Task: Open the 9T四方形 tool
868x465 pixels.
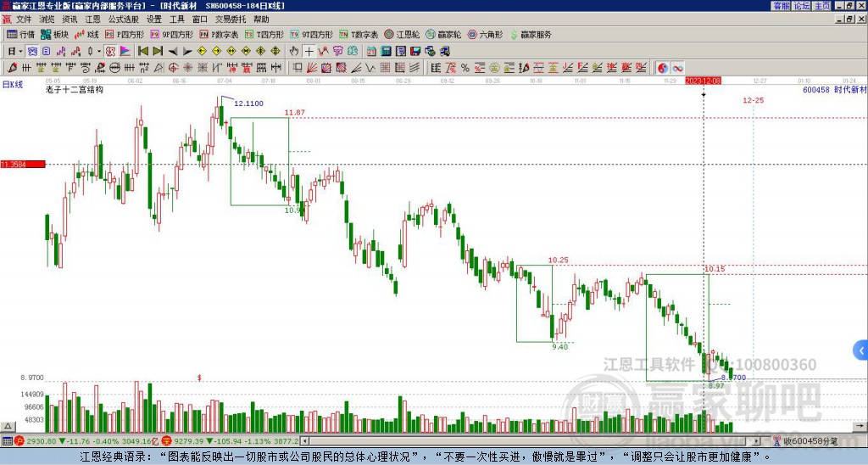Action: tap(311, 34)
